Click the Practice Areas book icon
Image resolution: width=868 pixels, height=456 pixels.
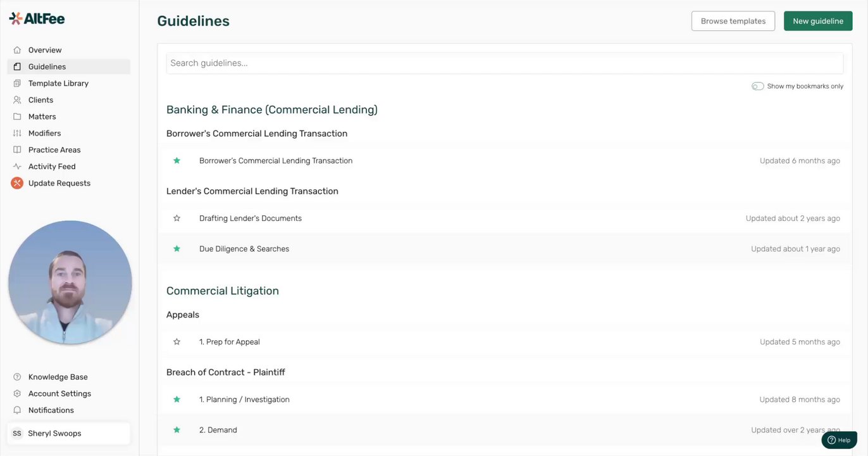pos(17,150)
